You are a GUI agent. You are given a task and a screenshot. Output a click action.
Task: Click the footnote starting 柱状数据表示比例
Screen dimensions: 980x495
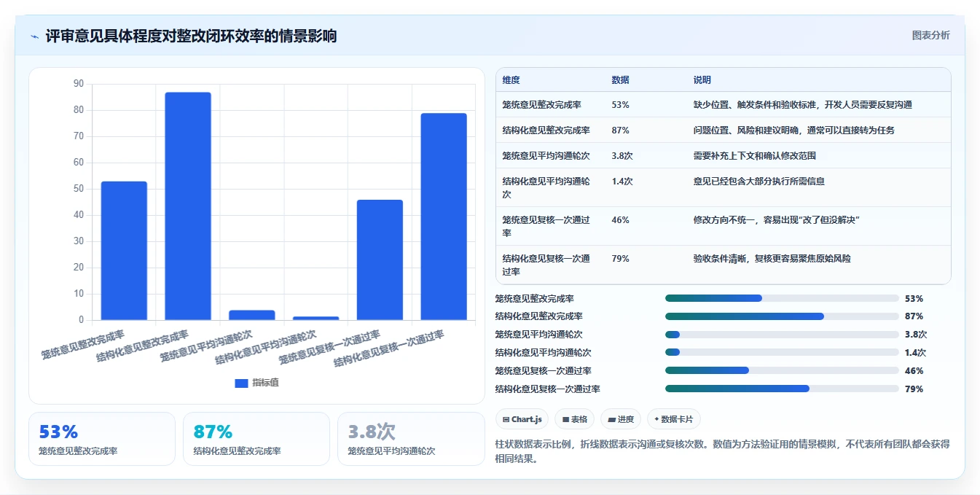point(722,451)
